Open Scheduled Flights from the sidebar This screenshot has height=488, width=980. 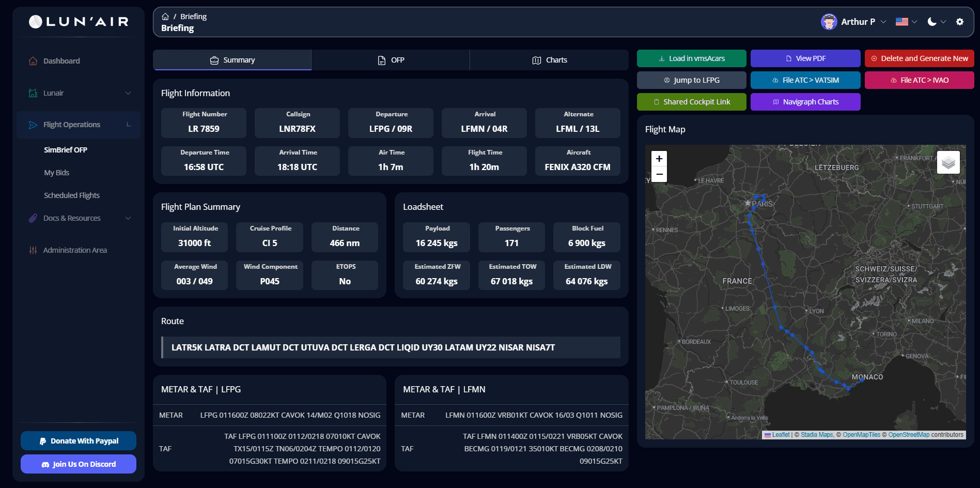coord(71,195)
